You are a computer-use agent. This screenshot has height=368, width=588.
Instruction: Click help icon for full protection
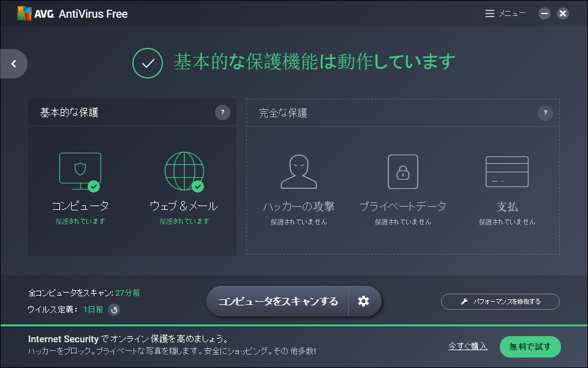pyautogui.click(x=545, y=113)
